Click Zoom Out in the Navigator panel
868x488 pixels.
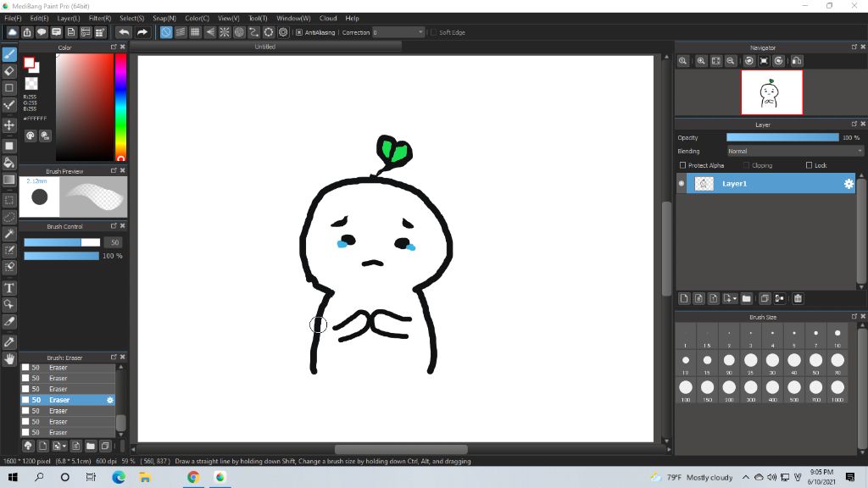pyautogui.click(x=731, y=61)
